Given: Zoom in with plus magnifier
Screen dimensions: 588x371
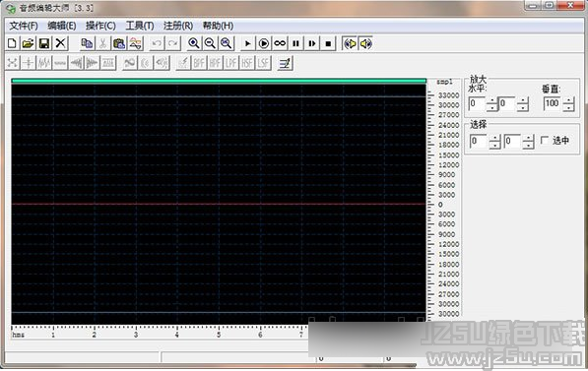Looking at the screenshot, I should click(x=194, y=43).
